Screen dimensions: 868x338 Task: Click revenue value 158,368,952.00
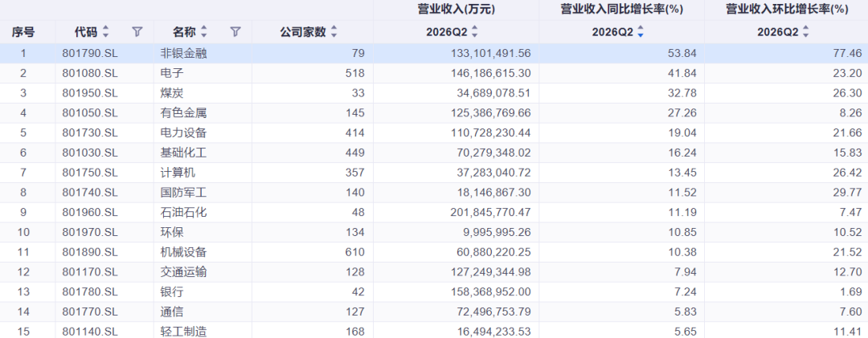tap(492, 292)
